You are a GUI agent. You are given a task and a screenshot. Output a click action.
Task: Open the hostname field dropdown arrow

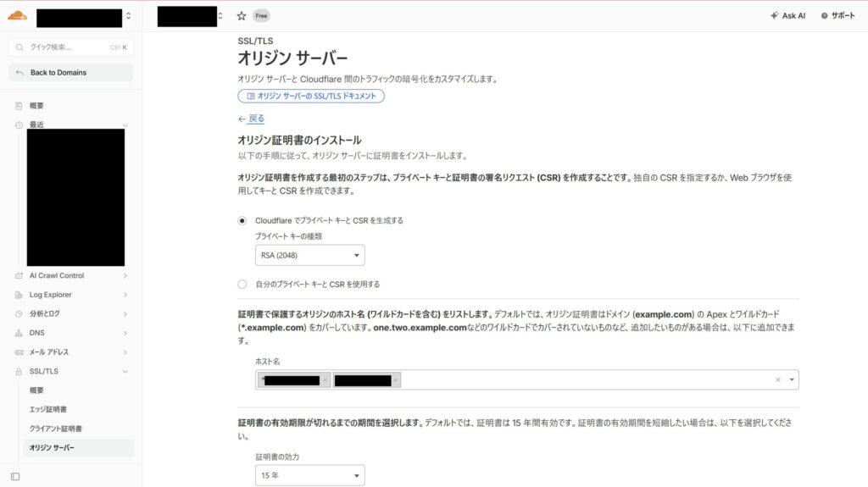pyautogui.click(x=792, y=379)
